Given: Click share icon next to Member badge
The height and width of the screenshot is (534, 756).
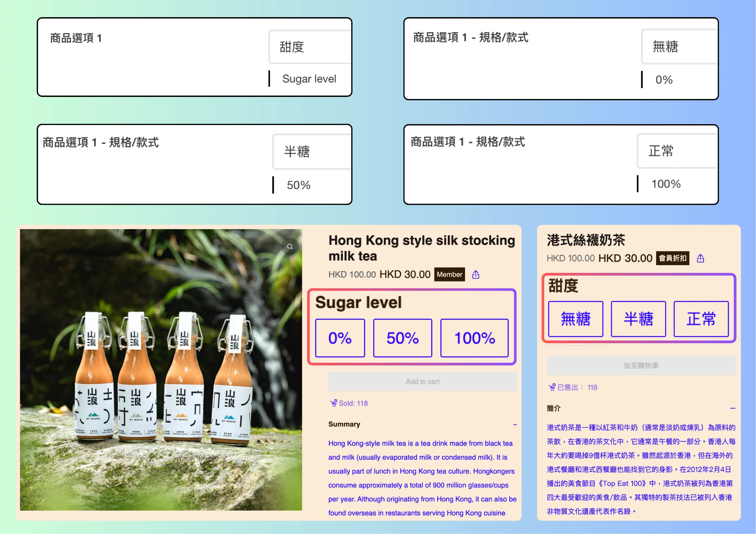Looking at the screenshot, I should (475, 275).
